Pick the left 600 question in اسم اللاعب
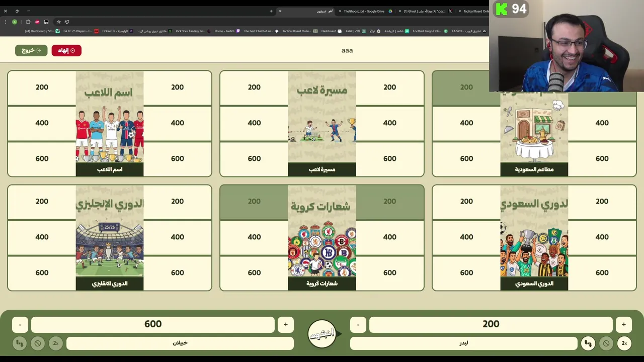 coord(42,159)
